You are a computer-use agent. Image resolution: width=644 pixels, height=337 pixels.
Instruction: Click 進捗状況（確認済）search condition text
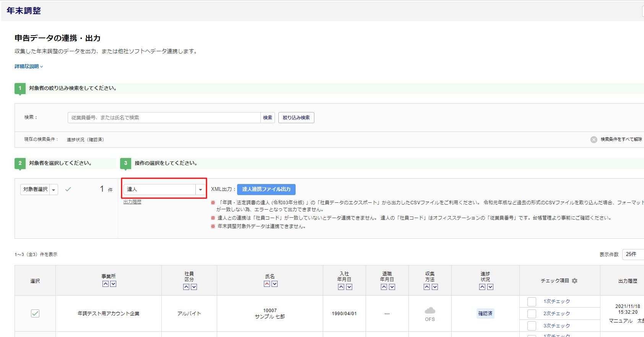(86, 140)
